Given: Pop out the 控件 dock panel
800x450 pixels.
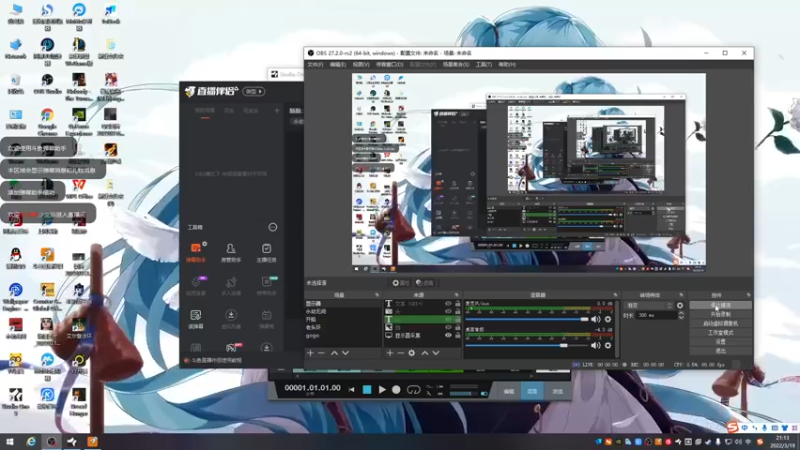Looking at the screenshot, I should point(748,295).
